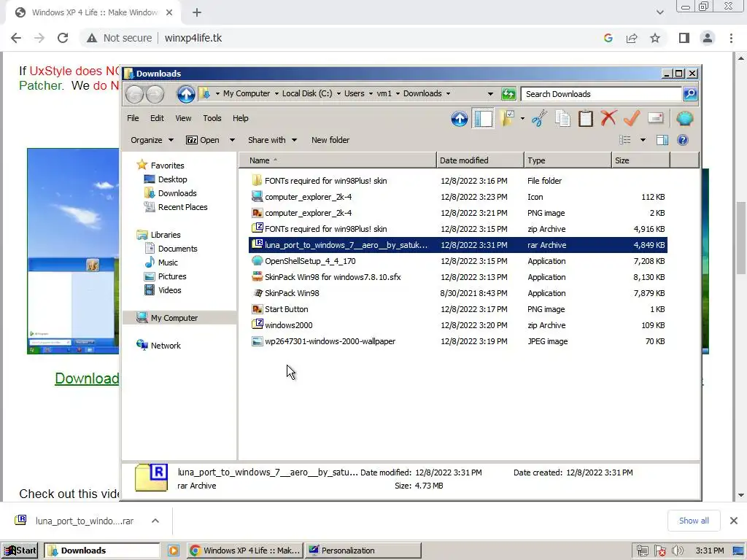Open the view options dropdown arrow
747x560 pixels.
point(643,139)
